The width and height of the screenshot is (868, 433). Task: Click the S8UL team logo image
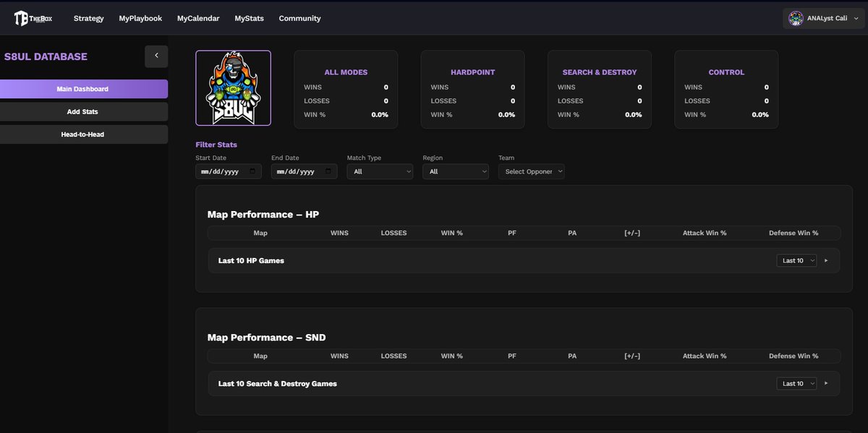click(x=233, y=88)
